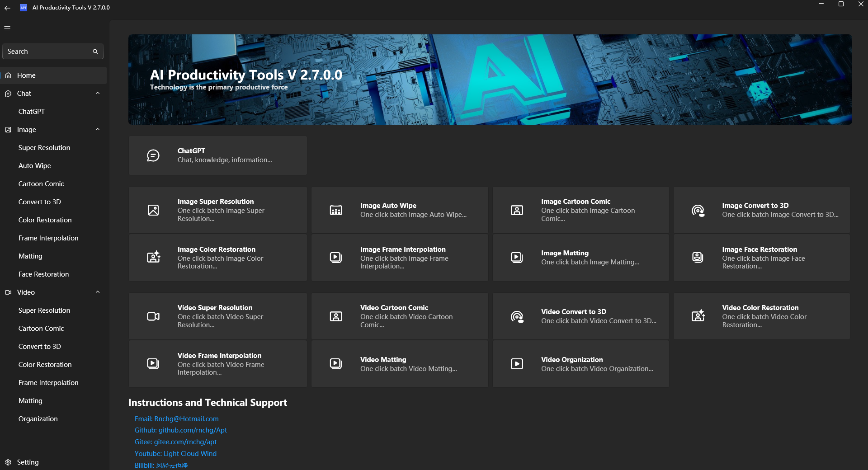Click the Image Auto Wipe grid icon
The image size is (868, 470).
pyautogui.click(x=335, y=210)
